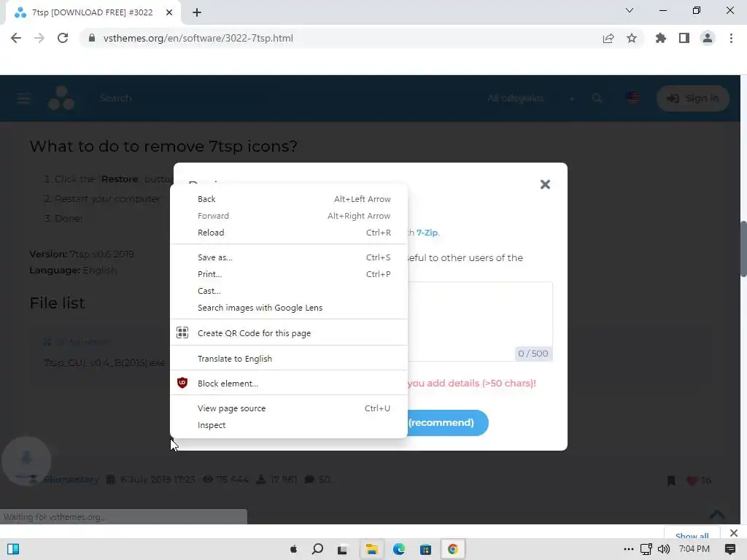Go back with browser back arrow
The image size is (747, 560).
16,38
